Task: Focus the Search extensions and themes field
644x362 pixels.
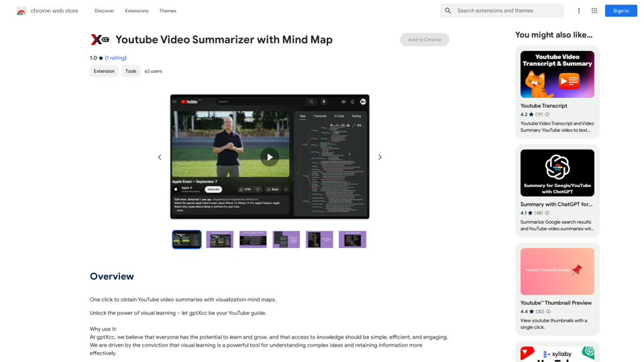Action: (502, 11)
